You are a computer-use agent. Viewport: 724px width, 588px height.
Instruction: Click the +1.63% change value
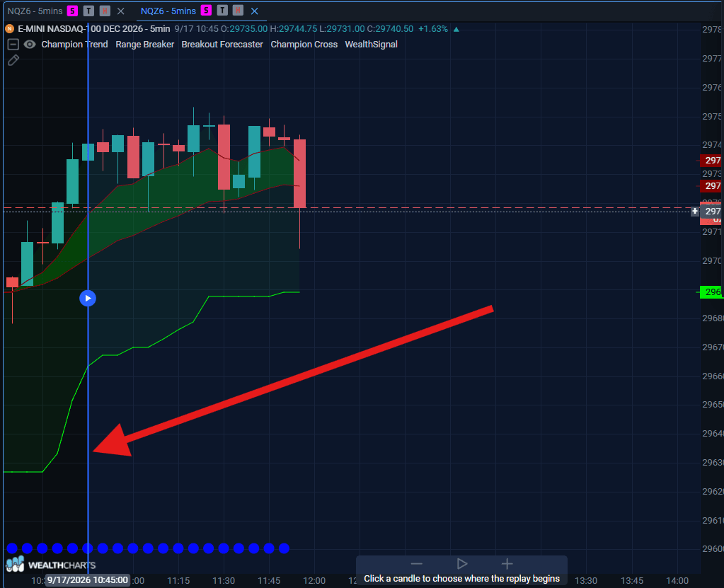433,28
